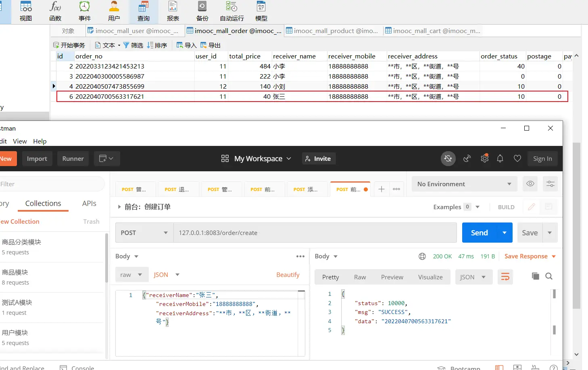Screen dimensions: 588x370
Task: Click the response body vertical scrollbar
Action: click(x=554, y=312)
